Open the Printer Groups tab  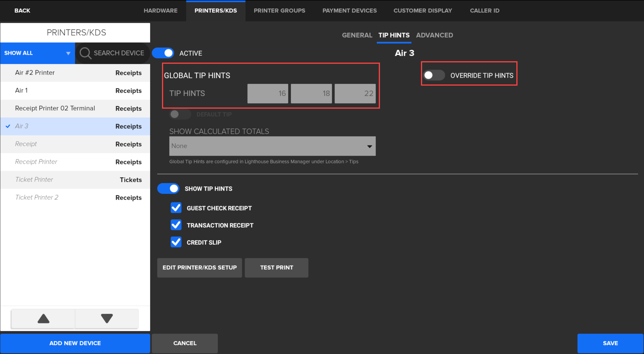click(279, 11)
